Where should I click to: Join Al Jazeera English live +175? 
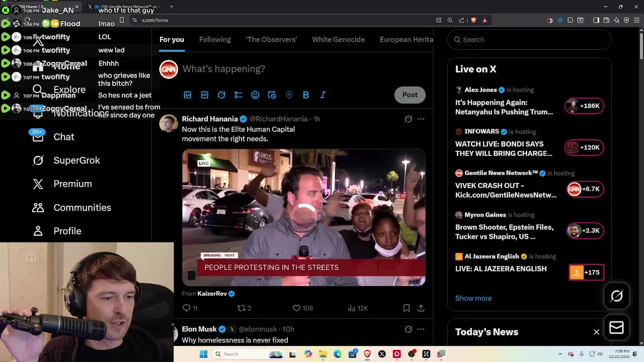tap(586, 273)
